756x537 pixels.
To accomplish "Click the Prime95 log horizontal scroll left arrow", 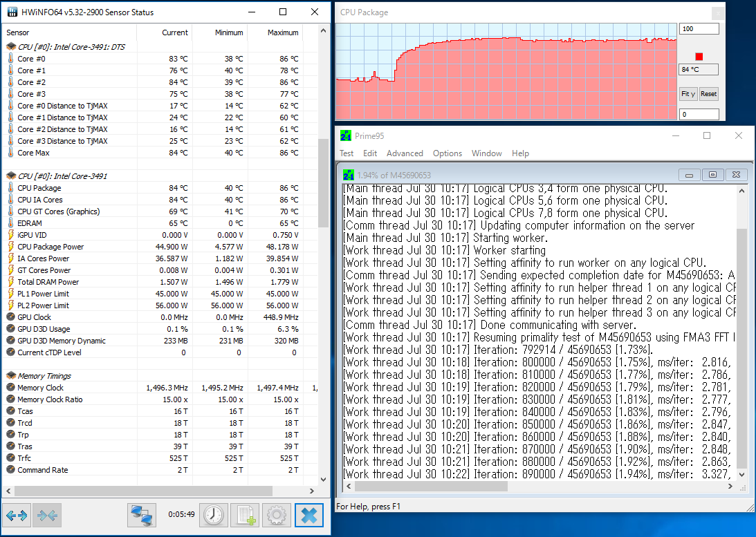I will [x=349, y=487].
